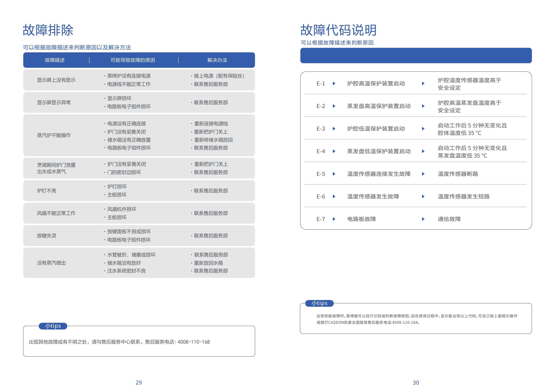The height and width of the screenshot is (392, 555).
Task: Click the left page 小tips label
Action: pos(53,326)
